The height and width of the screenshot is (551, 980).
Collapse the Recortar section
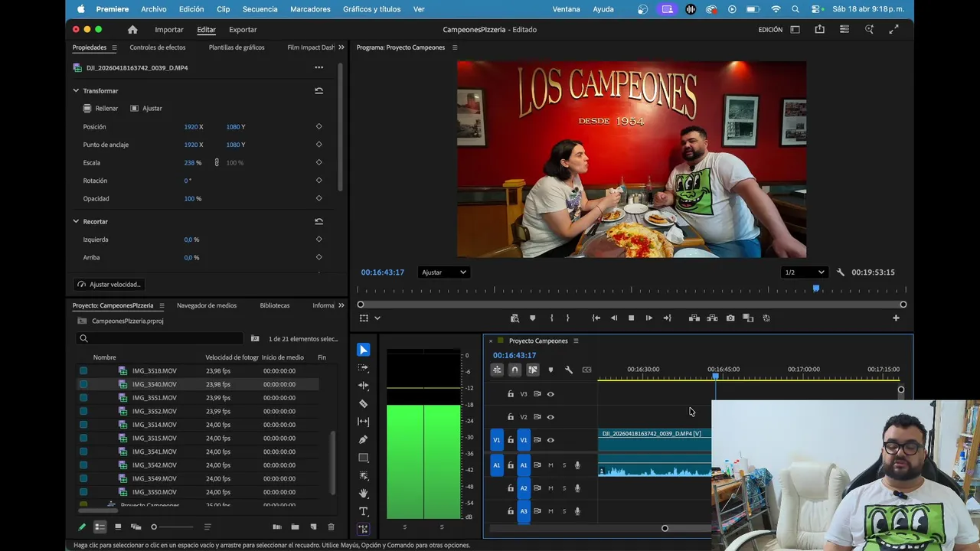76,222
